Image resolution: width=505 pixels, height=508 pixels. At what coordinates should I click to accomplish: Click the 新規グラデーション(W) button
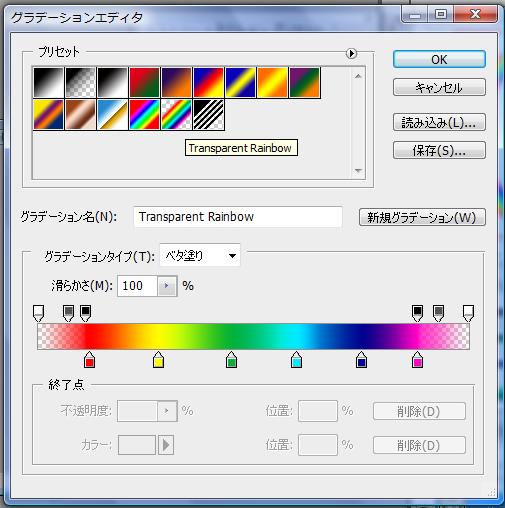pyautogui.click(x=422, y=217)
